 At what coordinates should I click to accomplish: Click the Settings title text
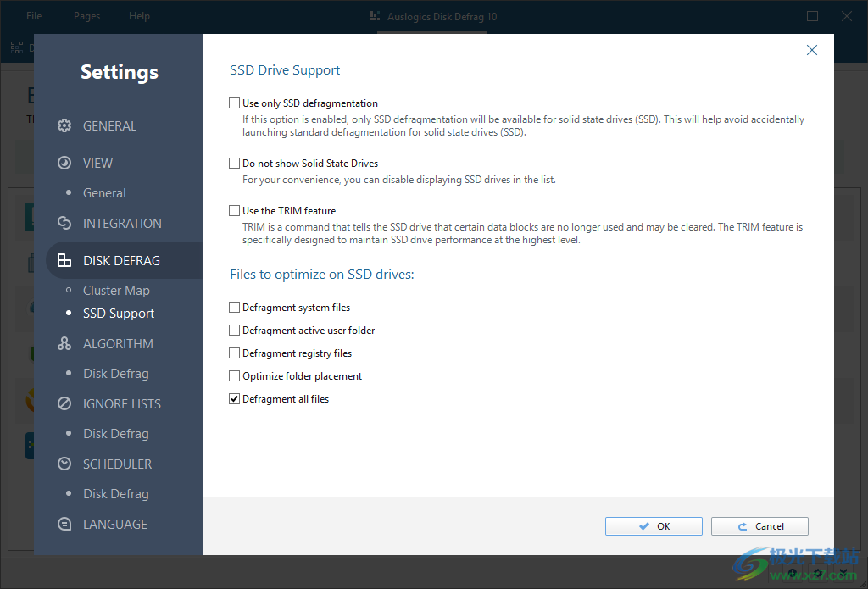tap(120, 72)
